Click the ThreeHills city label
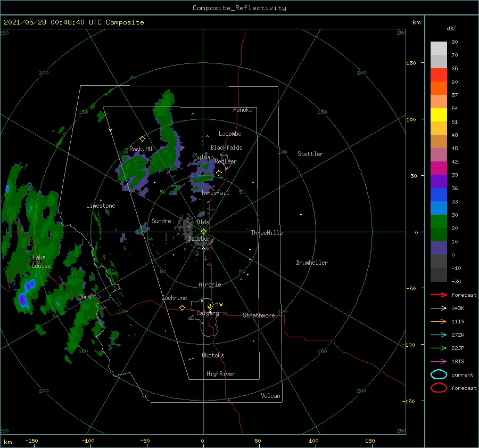This screenshot has width=479, height=448. [267, 233]
